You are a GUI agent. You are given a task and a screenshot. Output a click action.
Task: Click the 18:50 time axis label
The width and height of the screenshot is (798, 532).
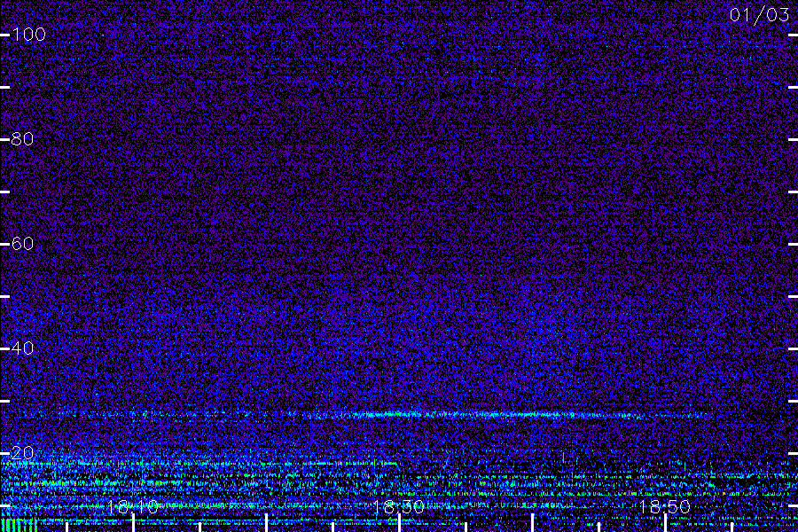664,507
